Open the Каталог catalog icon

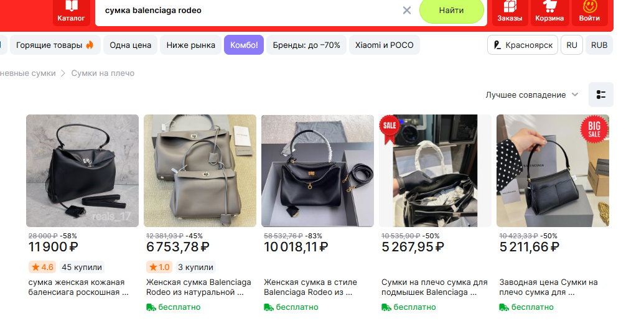coord(71,11)
